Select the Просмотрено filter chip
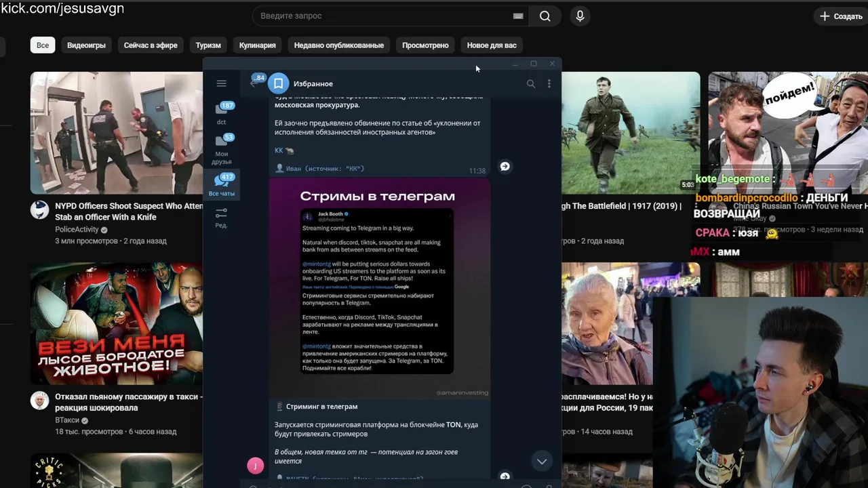 [425, 45]
